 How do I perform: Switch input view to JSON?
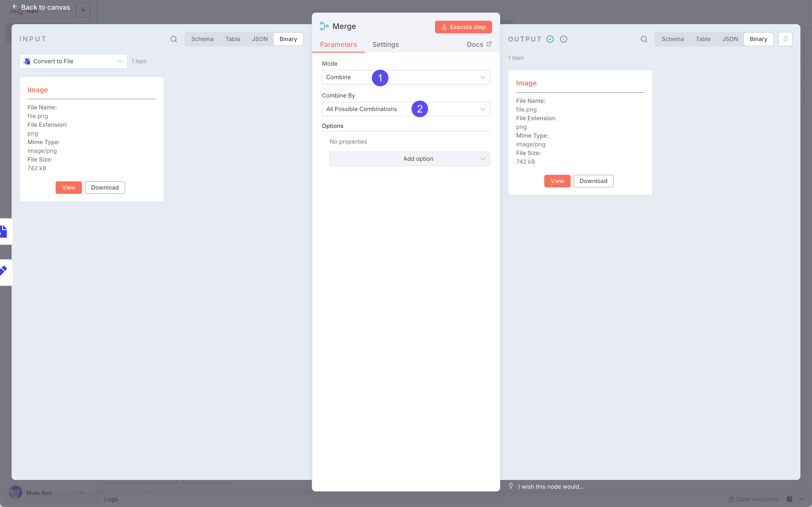[x=260, y=39]
